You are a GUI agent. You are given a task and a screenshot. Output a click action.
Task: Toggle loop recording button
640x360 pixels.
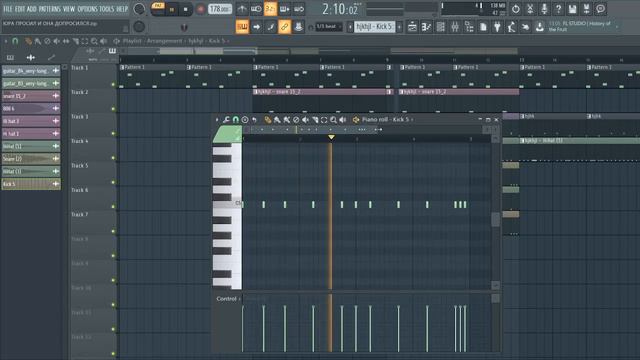click(x=299, y=9)
